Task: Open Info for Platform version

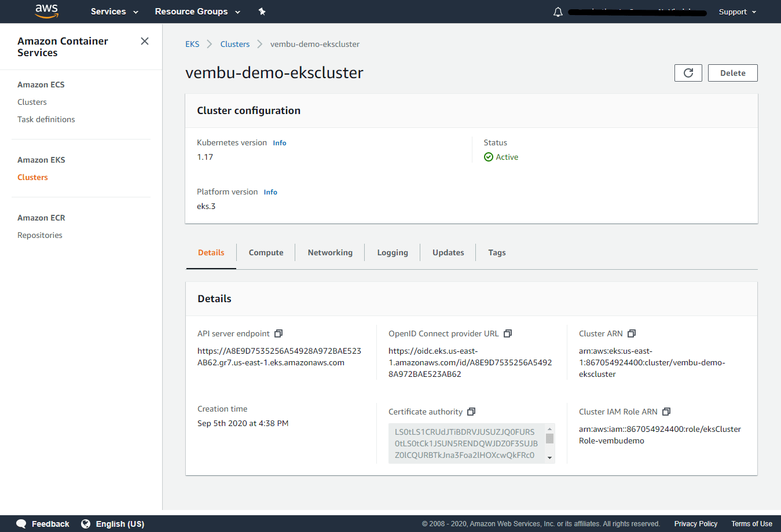Action: click(270, 192)
